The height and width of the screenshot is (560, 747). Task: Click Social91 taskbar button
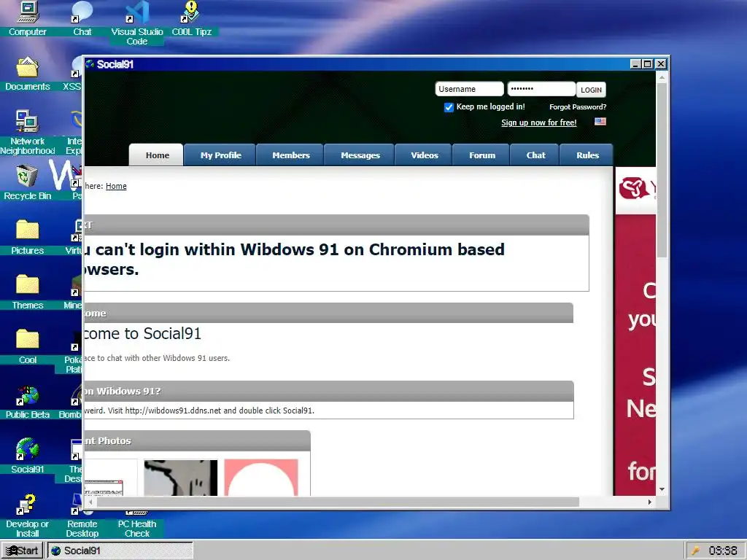click(120, 551)
